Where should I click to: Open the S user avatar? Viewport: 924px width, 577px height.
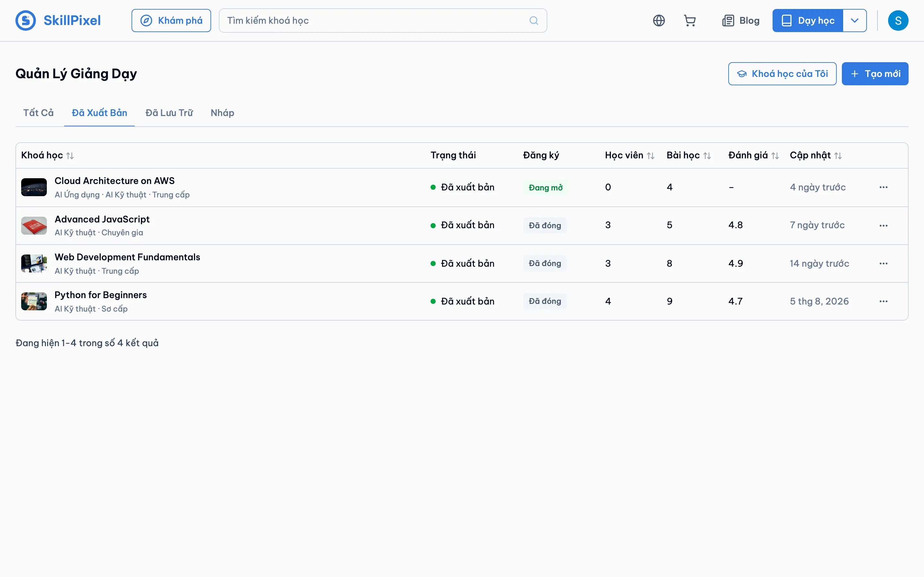(898, 21)
